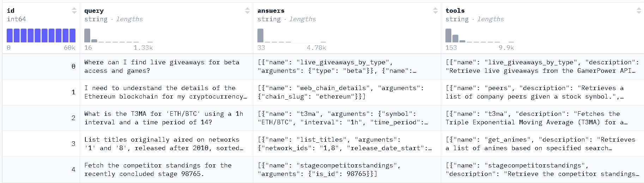This screenshot has height=183, width=644.
Task: Click the id distribution histogram bars
Action: click(41, 36)
